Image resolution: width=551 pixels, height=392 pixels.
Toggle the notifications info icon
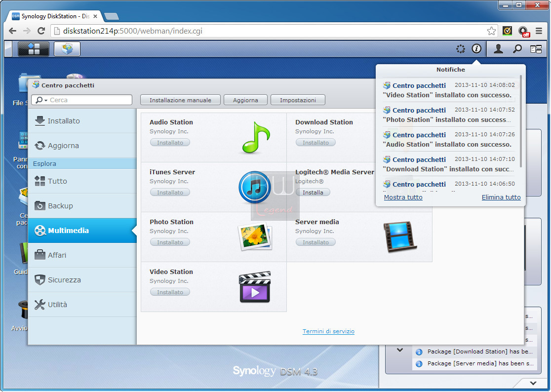point(476,48)
